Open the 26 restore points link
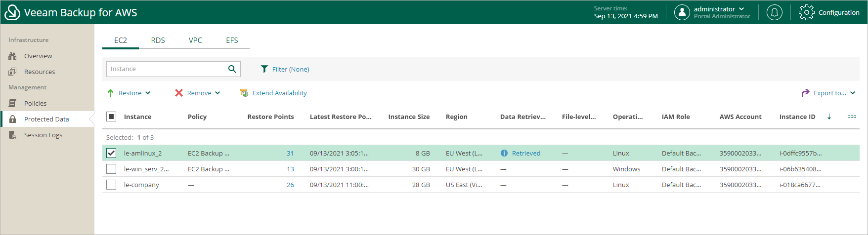 (290, 185)
